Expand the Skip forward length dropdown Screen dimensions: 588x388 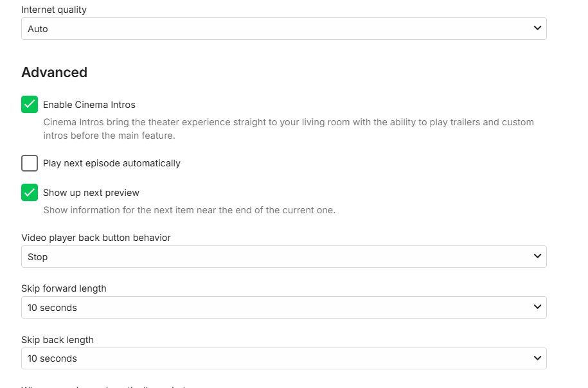click(283, 308)
